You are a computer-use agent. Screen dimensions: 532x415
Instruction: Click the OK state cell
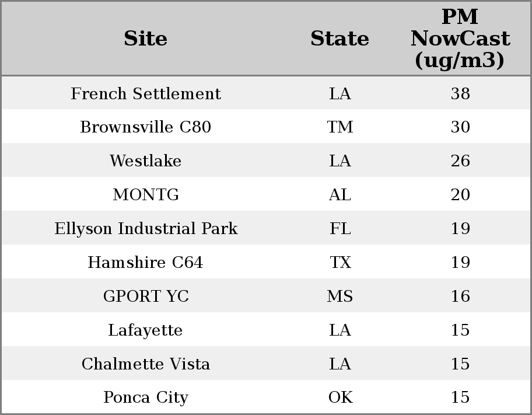click(339, 397)
